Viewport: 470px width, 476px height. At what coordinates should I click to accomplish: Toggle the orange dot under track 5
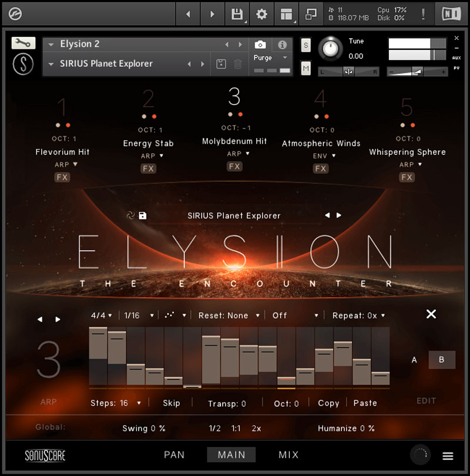click(x=412, y=125)
